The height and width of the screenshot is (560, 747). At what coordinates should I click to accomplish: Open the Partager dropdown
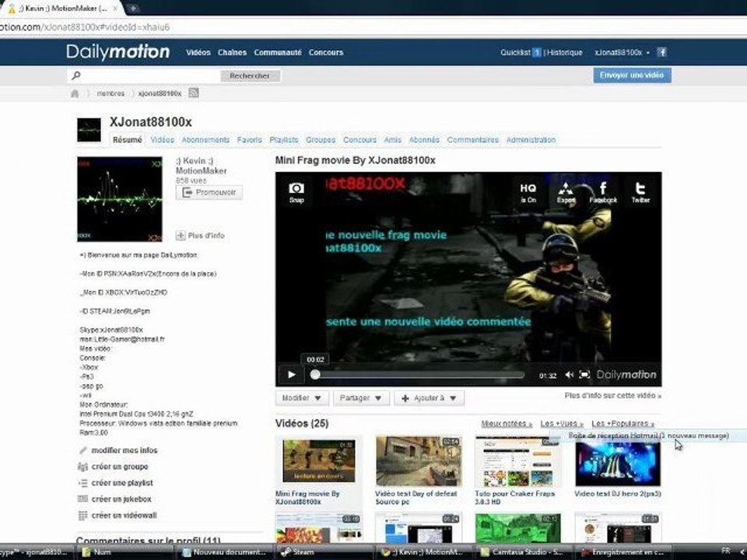[360, 398]
